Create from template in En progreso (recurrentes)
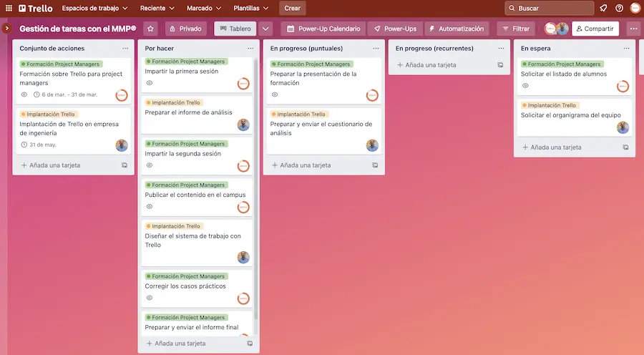644x355 pixels. coord(500,65)
